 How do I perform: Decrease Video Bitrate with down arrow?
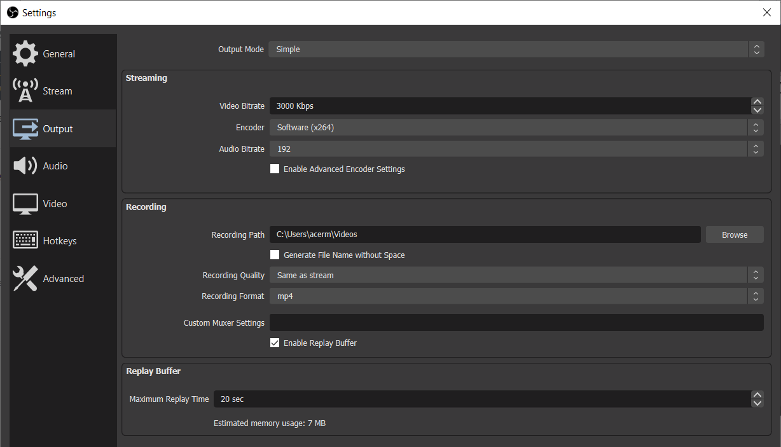pos(757,110)
